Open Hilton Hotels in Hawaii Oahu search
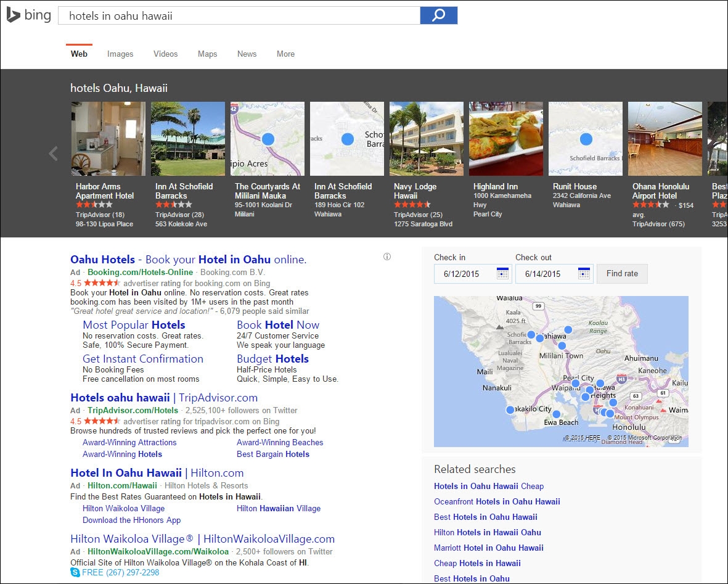This screenshot has width=728, height=584. pyautogui.click(x=488, y=532)
